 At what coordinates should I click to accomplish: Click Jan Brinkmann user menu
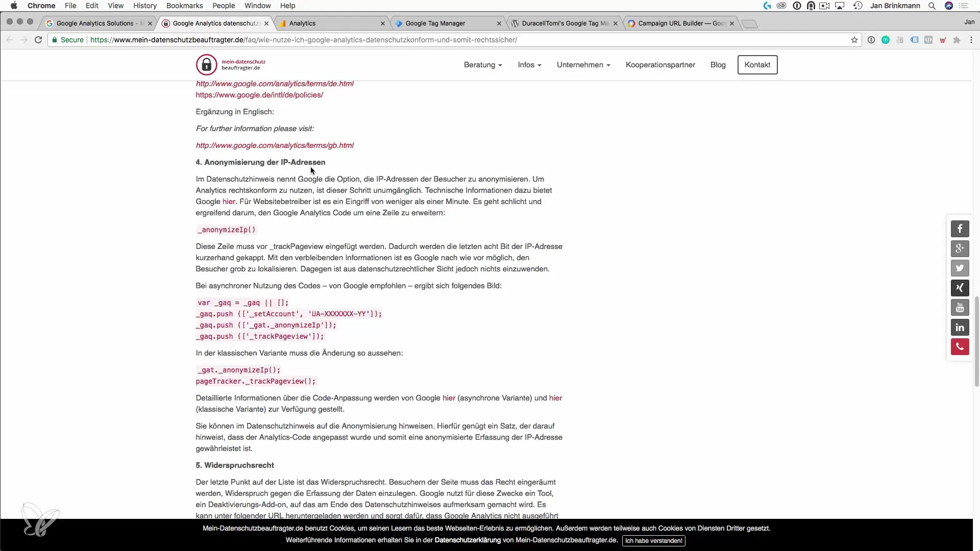[895, 6]
